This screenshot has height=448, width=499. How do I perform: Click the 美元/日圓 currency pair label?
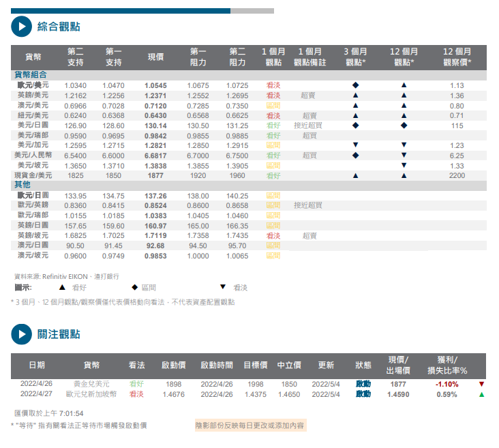33,125
